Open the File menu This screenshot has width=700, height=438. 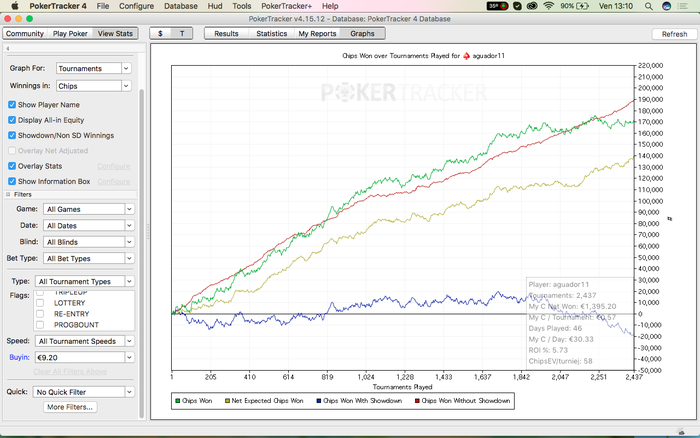tap(103, 6)
